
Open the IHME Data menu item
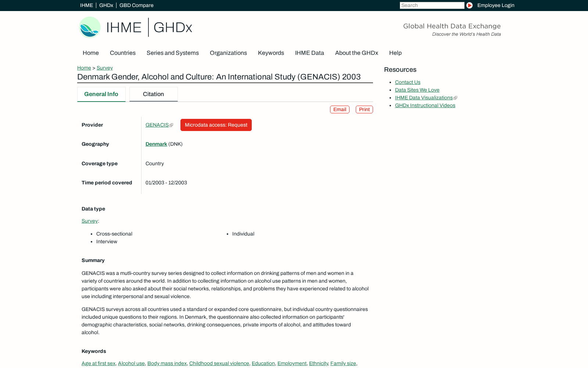[309, 53]
